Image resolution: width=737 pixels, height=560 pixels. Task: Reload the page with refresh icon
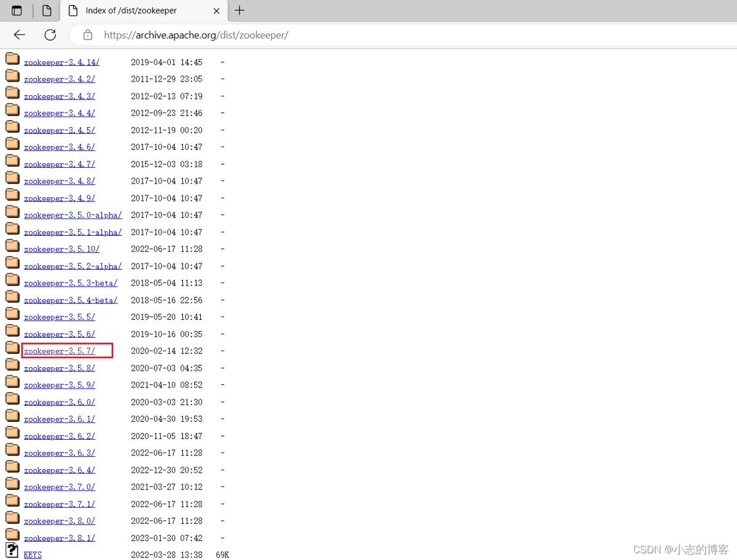click(50, 35)
